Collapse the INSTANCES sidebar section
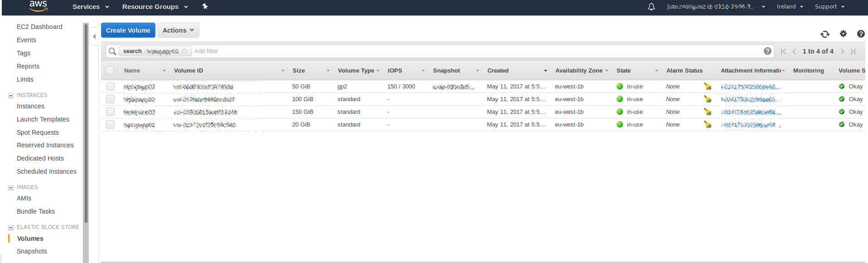The image size is (868, 263). pyautogui.click(x=11, y=96)
